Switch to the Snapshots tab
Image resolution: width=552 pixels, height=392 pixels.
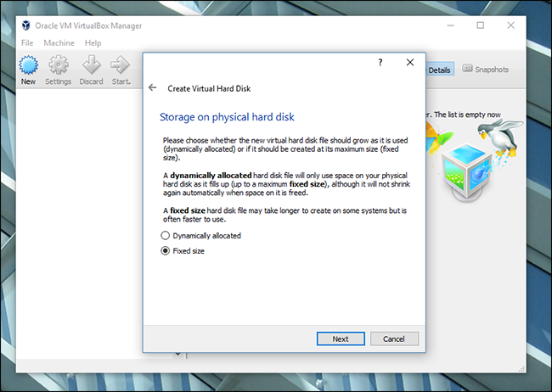[486, 70]
